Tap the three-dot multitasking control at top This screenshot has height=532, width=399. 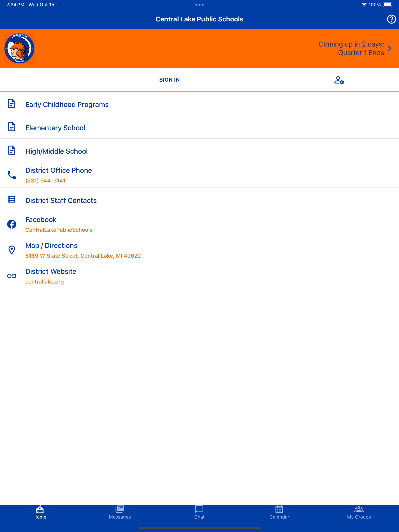[199, 4]
